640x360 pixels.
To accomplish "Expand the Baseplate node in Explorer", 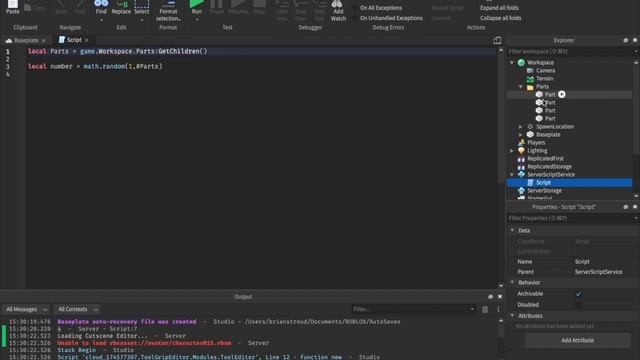I will point(521,134).
